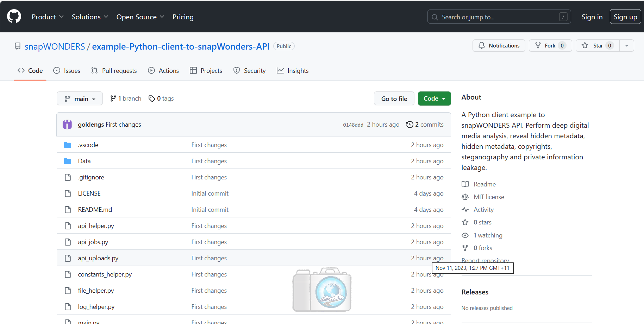
Task: Open the README.md file name
Action: [95, 210]
